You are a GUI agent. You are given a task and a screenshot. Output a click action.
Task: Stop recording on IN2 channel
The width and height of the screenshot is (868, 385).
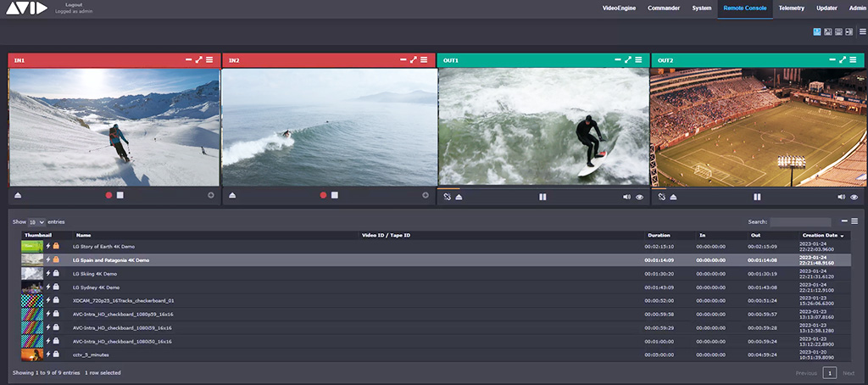(334, 196)
